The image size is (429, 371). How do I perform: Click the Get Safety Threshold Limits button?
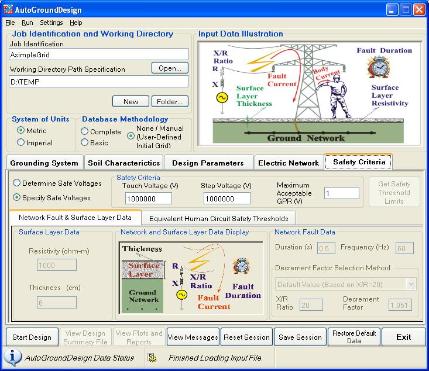click(394, 192)
